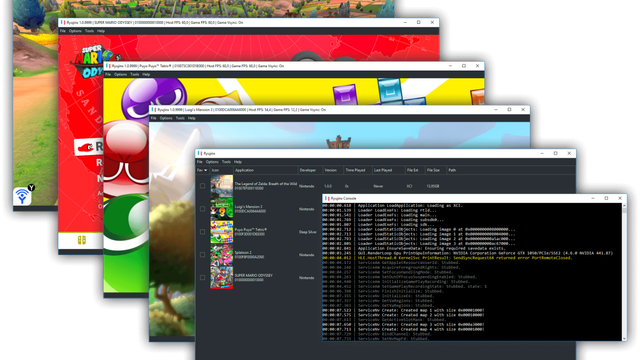Click the Ryujinx logo in the Super Mario Odyssey window title bar

point(63,22)
